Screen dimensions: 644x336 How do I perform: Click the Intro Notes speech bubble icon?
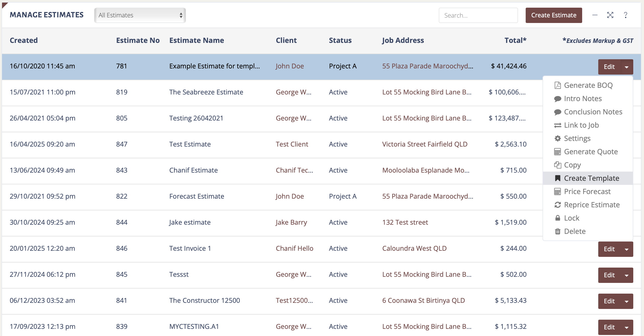pos(557,99)
